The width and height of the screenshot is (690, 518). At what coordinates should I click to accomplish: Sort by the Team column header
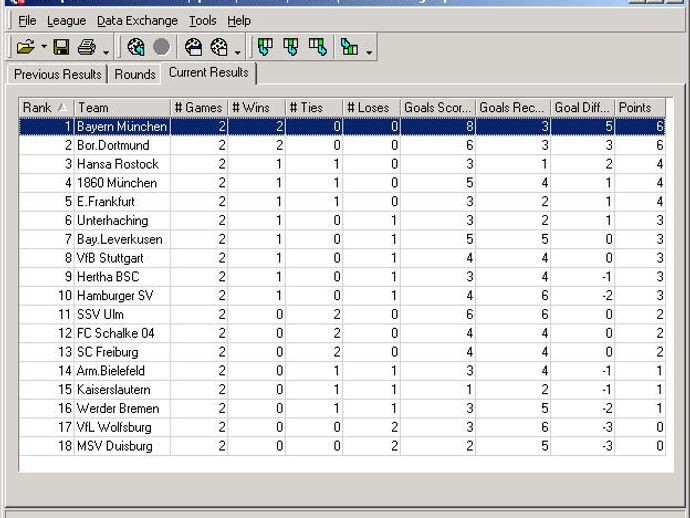[x=122, y=107]
